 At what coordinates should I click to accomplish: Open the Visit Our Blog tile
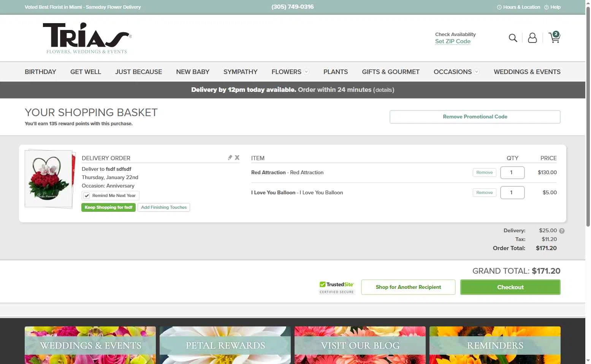click(360, 345)
